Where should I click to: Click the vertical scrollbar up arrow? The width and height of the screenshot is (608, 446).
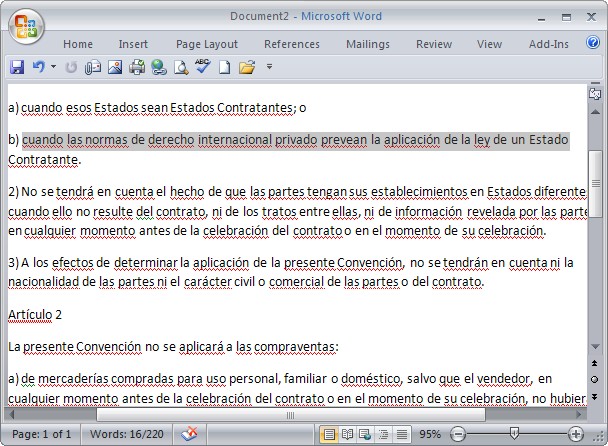595,112
